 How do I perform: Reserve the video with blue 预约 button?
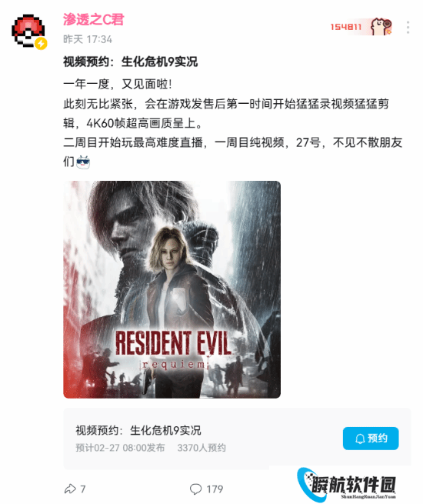[371, 439]
